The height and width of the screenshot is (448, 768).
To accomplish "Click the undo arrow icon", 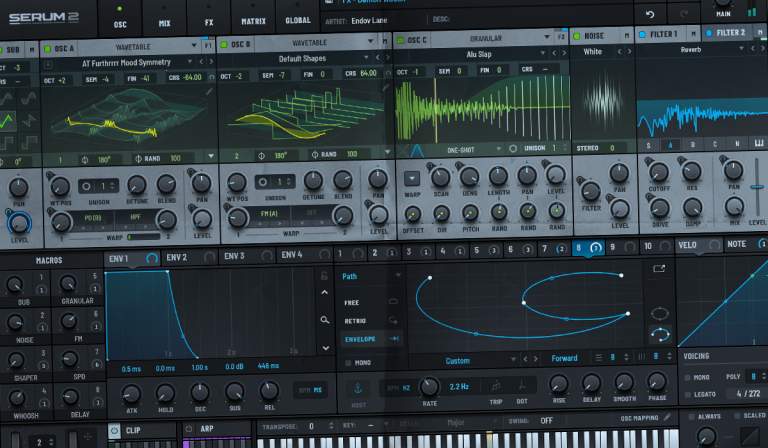I will tap(650, 15).
